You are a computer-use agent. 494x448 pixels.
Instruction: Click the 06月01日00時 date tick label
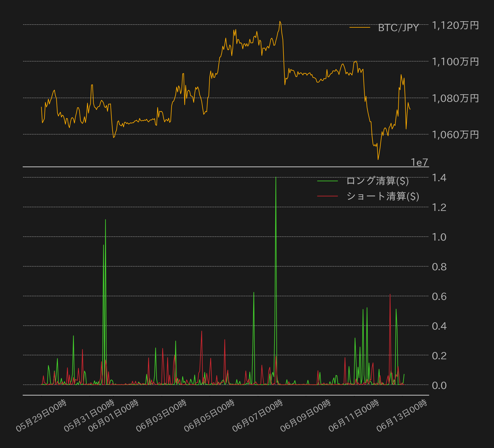(x=113, y=416)
